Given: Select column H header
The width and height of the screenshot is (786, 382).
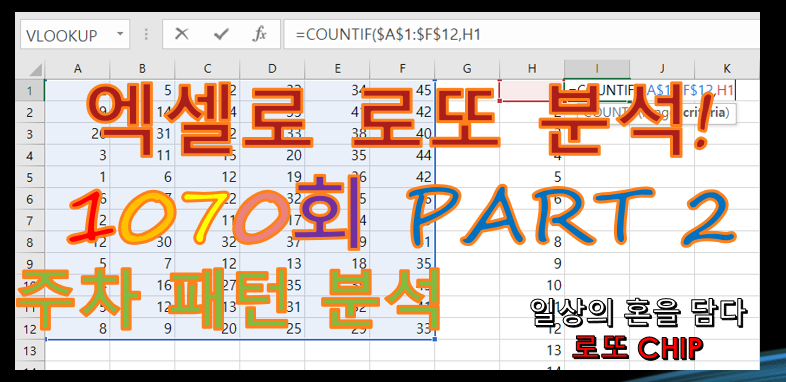Looking at the screenshot, I should pyautogui.click(x=532, y=69).
